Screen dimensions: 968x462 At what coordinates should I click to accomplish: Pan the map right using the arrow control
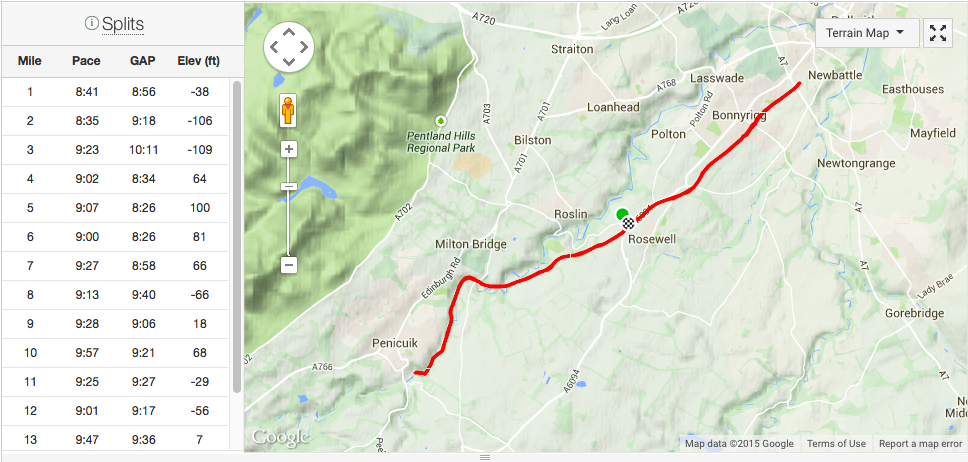(304, 47)
